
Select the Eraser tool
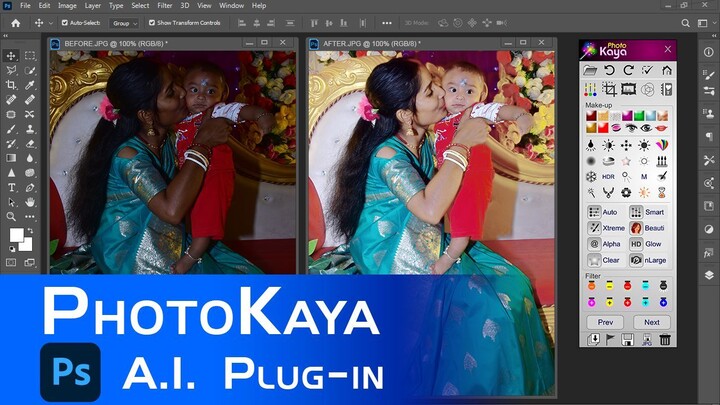pyautogui.click(x=30, y=144)
